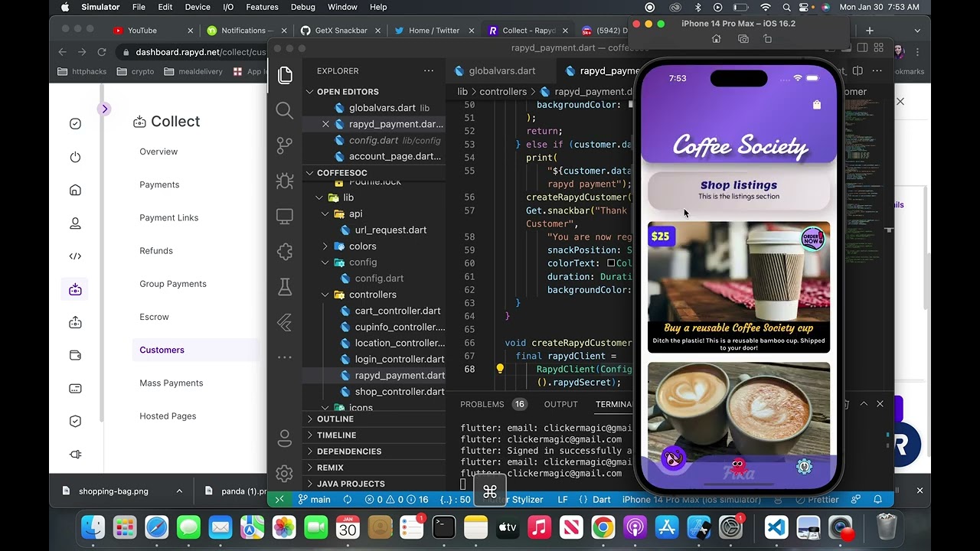This screenshot has height=551, width=980.
Task: Click the lightbulb code action on line 68
Action: pos(500,369)
